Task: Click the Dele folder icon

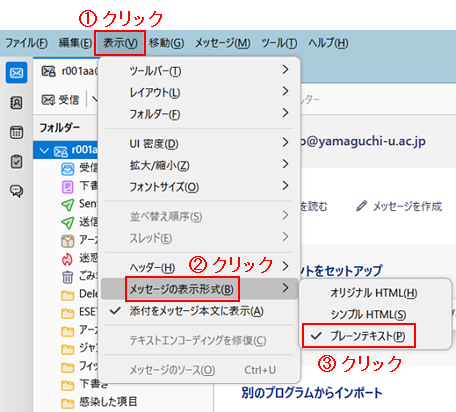Action: (68, 295)
